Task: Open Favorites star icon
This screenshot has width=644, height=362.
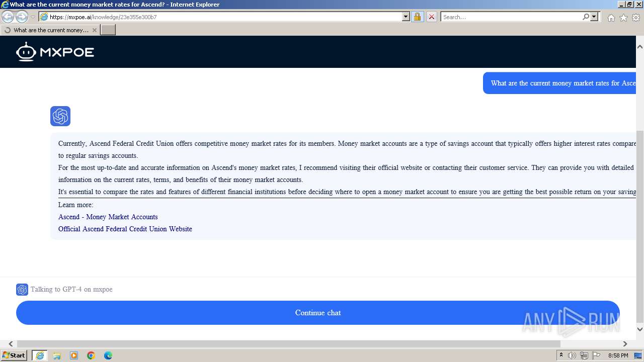Action: pos(623,18)
